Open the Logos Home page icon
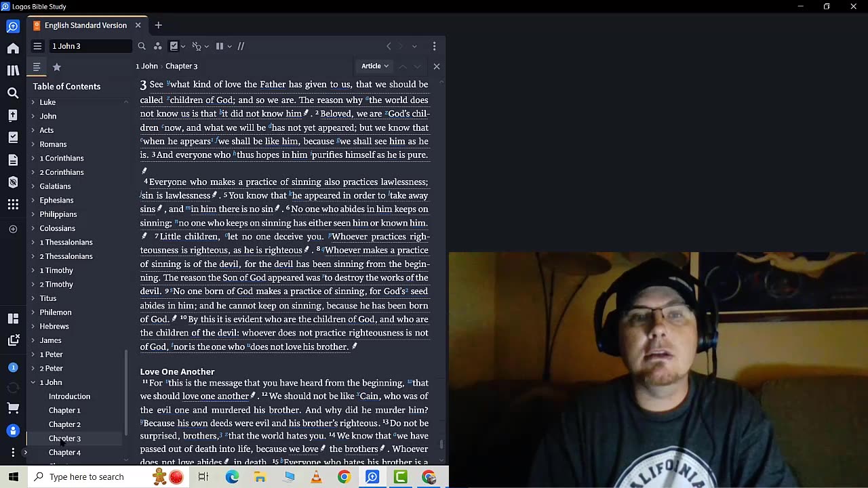The width and height of the screenshot is (868, 488). coord(13,48)
